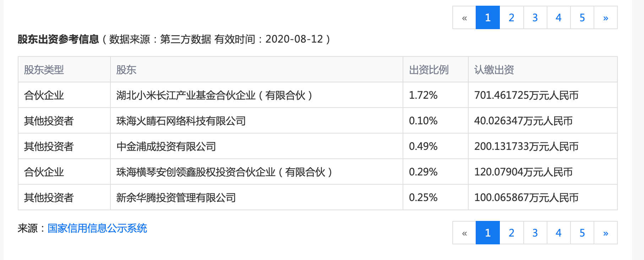The height and width of the screenshot is (260, 644).
Task: Click the » next arrow in bottom pagination
Action: coord(605,232)
